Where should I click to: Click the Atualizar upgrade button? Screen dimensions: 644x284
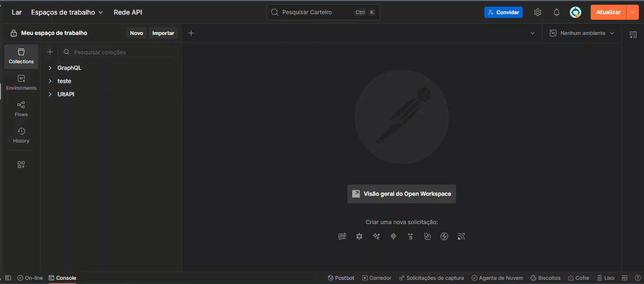609,12
